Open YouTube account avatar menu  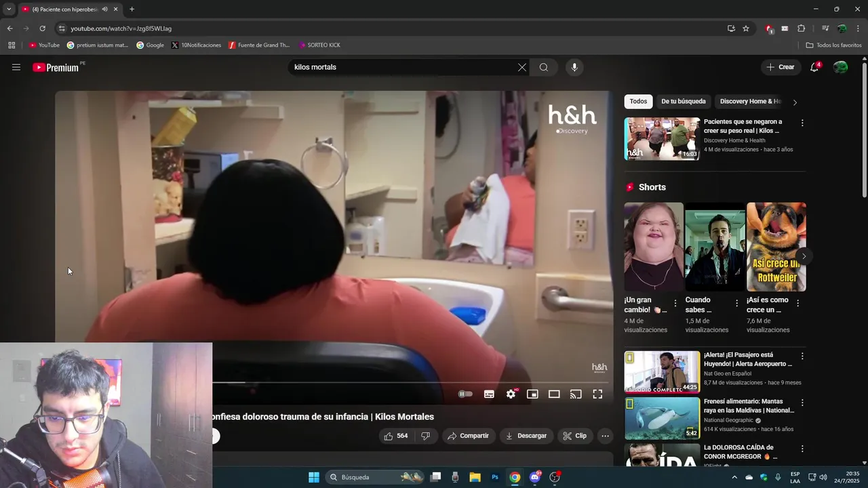click(841, 67)
